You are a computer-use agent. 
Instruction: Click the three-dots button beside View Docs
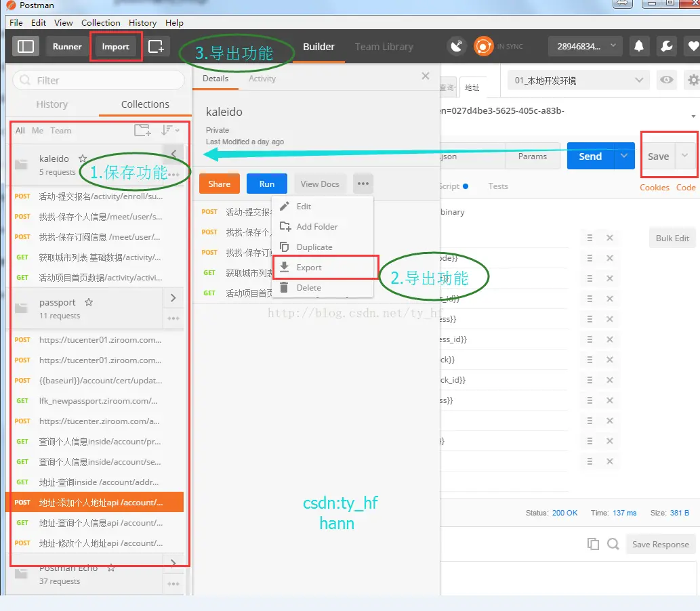tap(363, 184)
